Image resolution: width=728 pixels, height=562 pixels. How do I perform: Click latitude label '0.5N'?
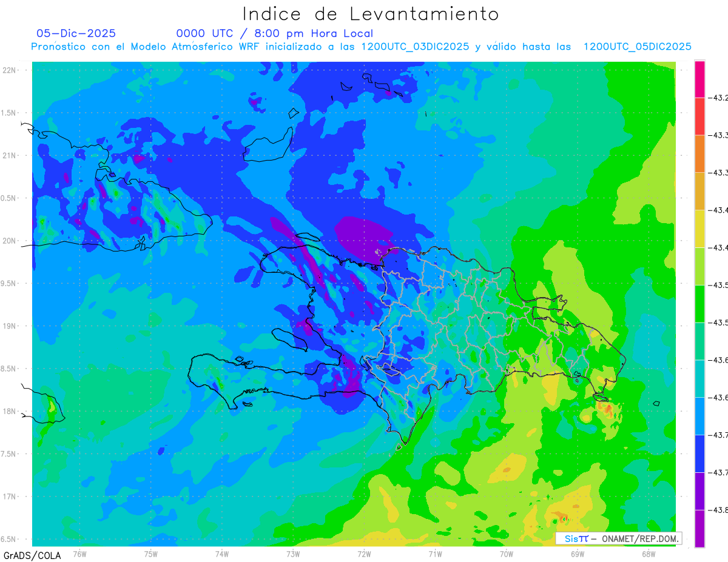[x=9, y=198]
